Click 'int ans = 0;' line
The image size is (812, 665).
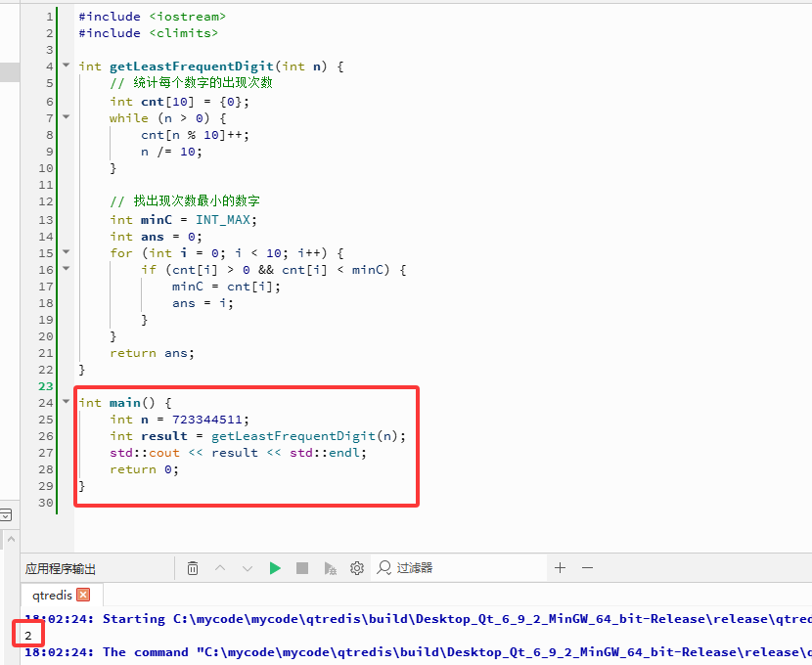pyautogui.click(x=156, y=237)
